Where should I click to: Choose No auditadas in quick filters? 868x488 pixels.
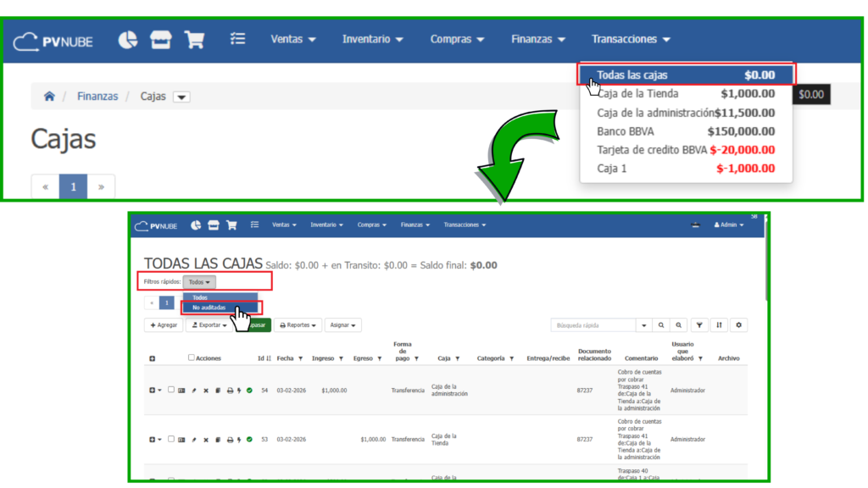[x=209, y=308]
